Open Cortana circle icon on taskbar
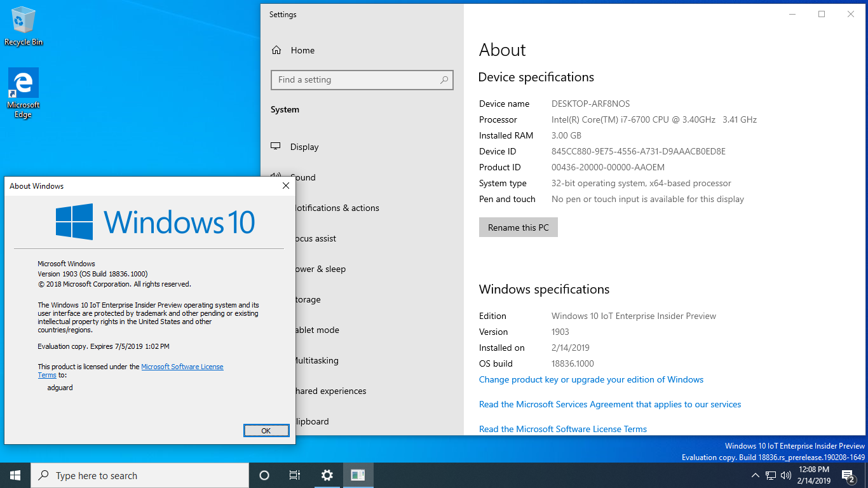 tap(264, 475)
